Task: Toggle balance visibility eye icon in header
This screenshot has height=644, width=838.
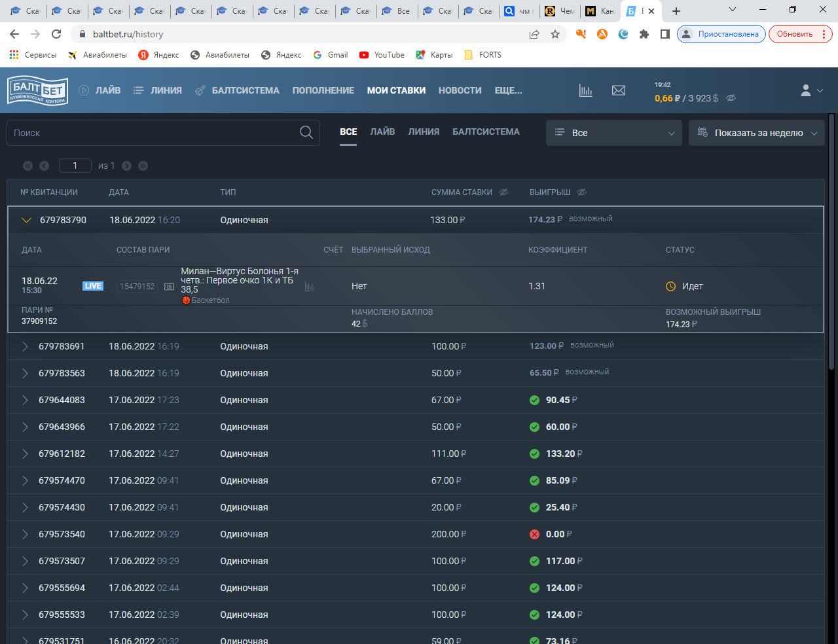Action: coord(731,98)
